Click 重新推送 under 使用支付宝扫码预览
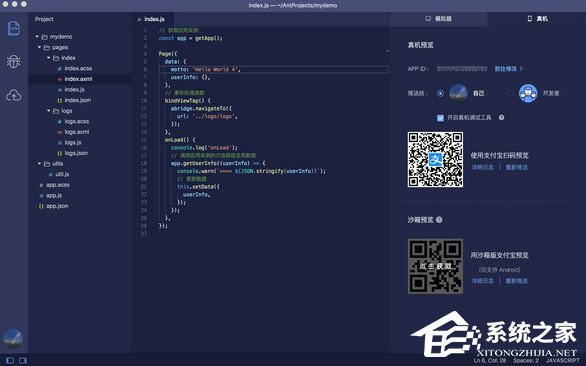Screen dimensions: 586x366 tap(516, 167)
